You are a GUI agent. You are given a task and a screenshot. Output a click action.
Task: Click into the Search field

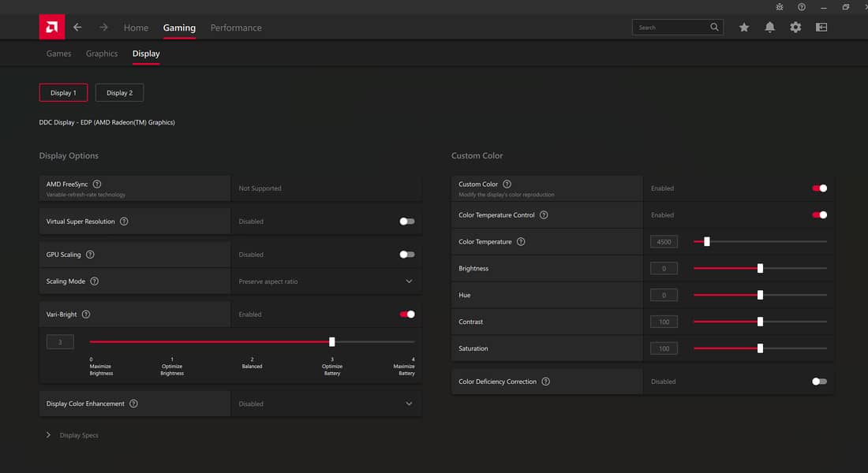click(x=671, y=28)
